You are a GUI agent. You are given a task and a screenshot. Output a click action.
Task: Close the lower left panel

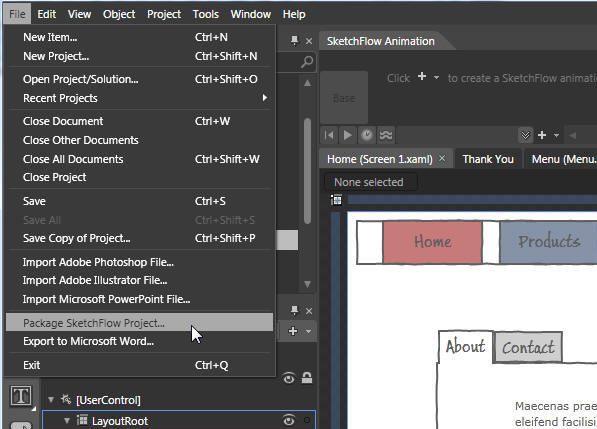[x=309, y=311]
